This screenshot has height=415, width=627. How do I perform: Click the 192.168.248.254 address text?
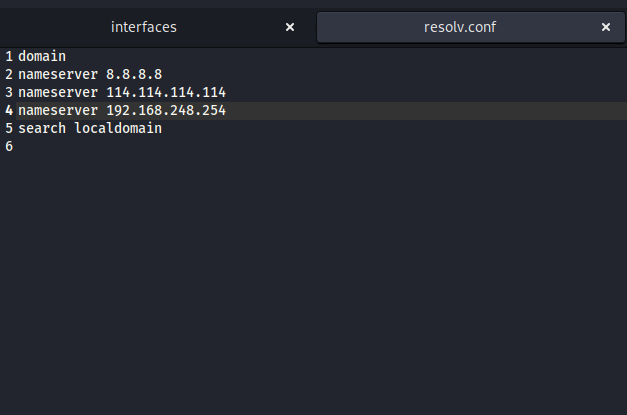tap(166, 110)
